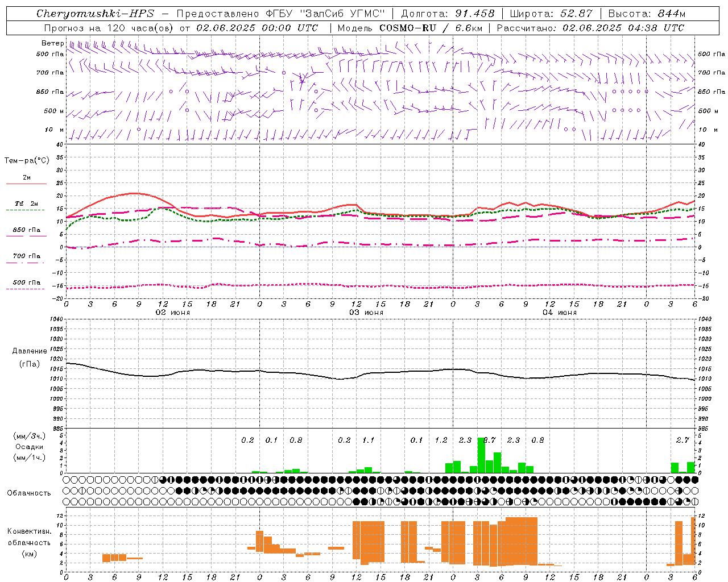Click the elevation value "Высота: 844м"
The height and width of the screenshot is (582, 728).
tap(647, 14)
